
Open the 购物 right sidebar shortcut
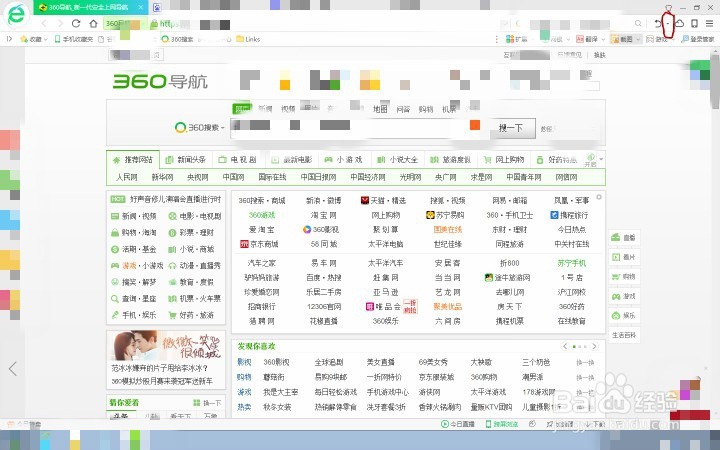624,276
